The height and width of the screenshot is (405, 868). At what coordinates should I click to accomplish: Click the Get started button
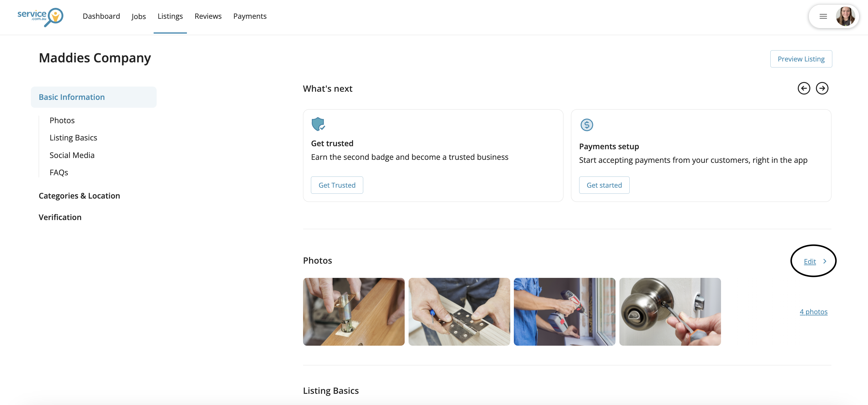coord(604,185)
